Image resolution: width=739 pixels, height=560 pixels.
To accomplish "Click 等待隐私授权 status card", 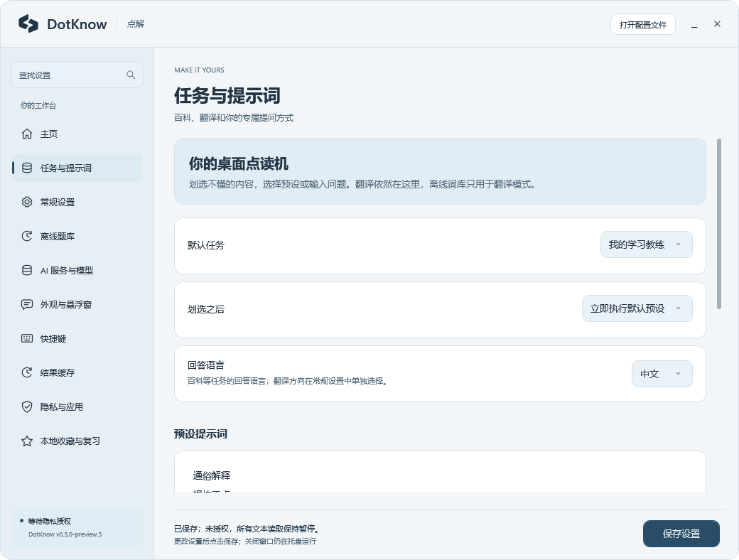I will [x=77, y=527].
